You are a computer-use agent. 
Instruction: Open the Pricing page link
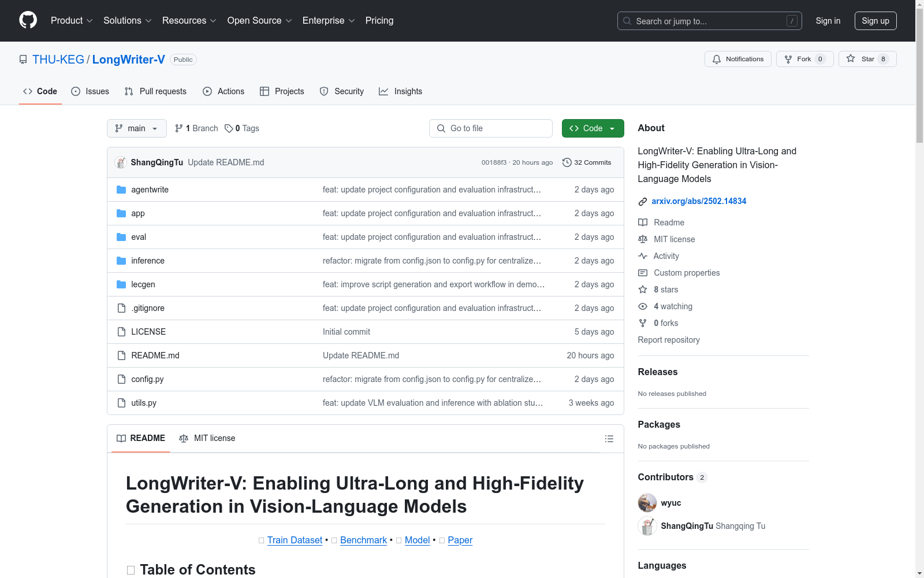tap(379, 21)
